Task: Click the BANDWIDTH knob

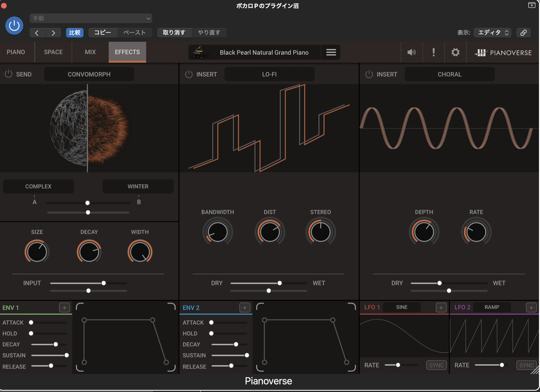Action: coord(217,232)
